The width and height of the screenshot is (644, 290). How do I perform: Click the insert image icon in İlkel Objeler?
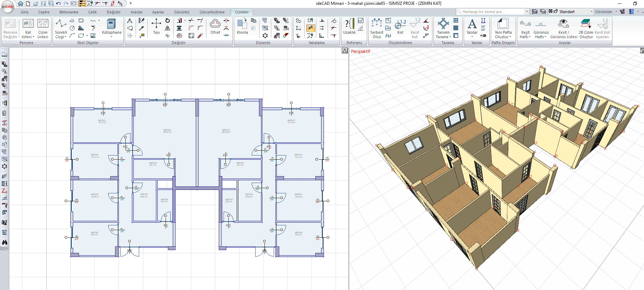pos(93,35)
